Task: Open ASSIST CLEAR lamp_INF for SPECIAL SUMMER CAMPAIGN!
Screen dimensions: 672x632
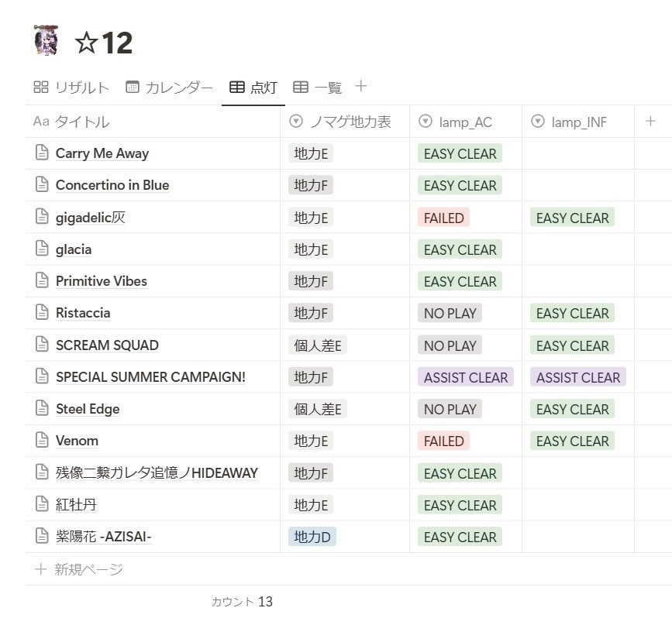Action: coord(578,377)
